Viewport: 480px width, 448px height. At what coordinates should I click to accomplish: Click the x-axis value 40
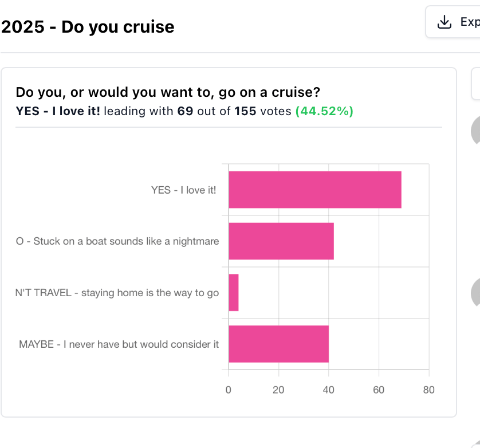[328, 390]
